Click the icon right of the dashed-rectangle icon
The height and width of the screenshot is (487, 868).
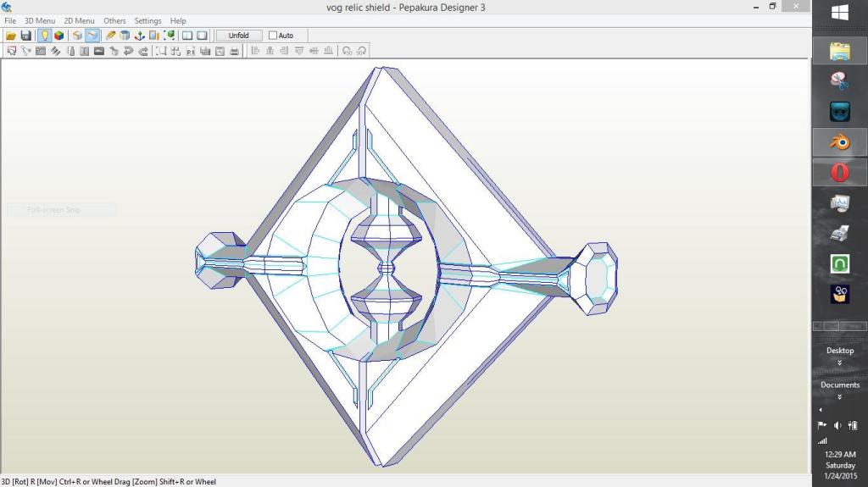click(x=176, y=51)
